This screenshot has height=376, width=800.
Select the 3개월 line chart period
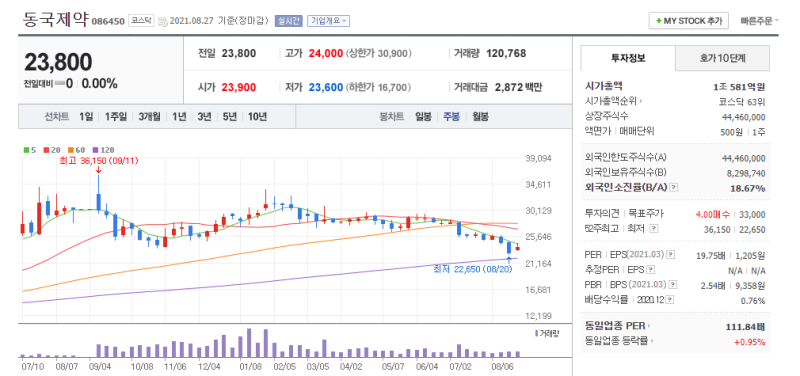(149, 117)
